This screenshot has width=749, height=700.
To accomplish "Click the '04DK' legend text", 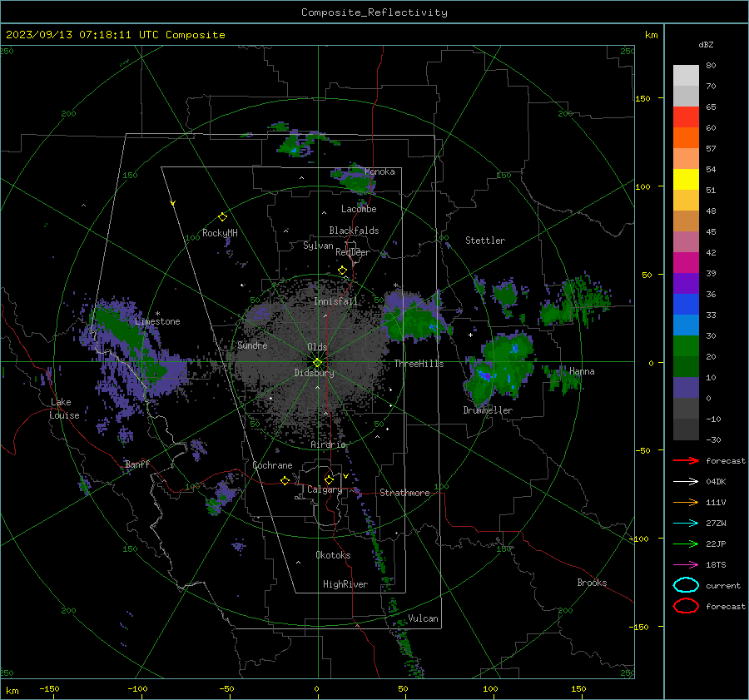I will [x=716, y=482].
